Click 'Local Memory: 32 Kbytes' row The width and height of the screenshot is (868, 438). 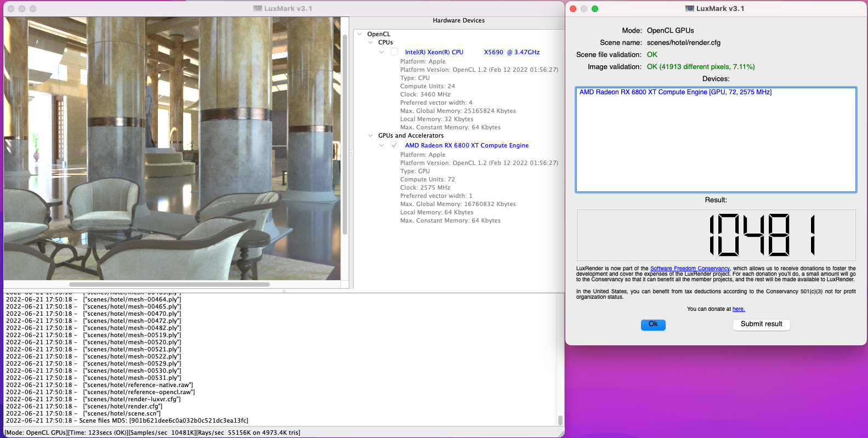click(437, 119)
